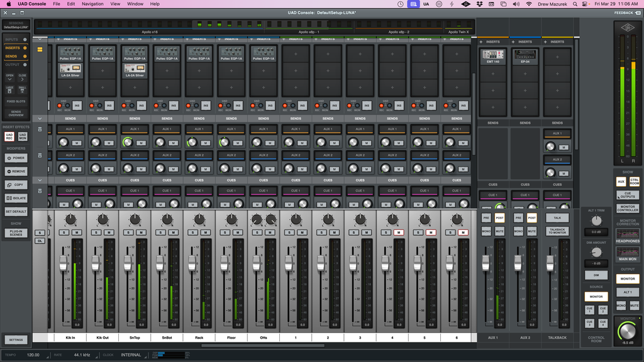This screenshot has width=644, height=362.
Task: Click the POWER modifier button
Action: coord(16,158)
